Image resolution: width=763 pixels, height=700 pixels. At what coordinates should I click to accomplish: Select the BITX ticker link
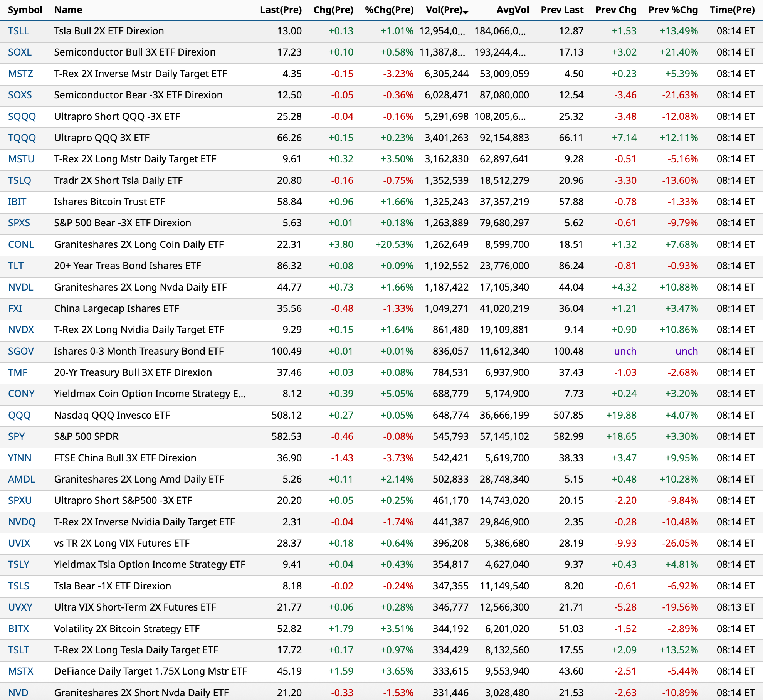coord(18,629)
